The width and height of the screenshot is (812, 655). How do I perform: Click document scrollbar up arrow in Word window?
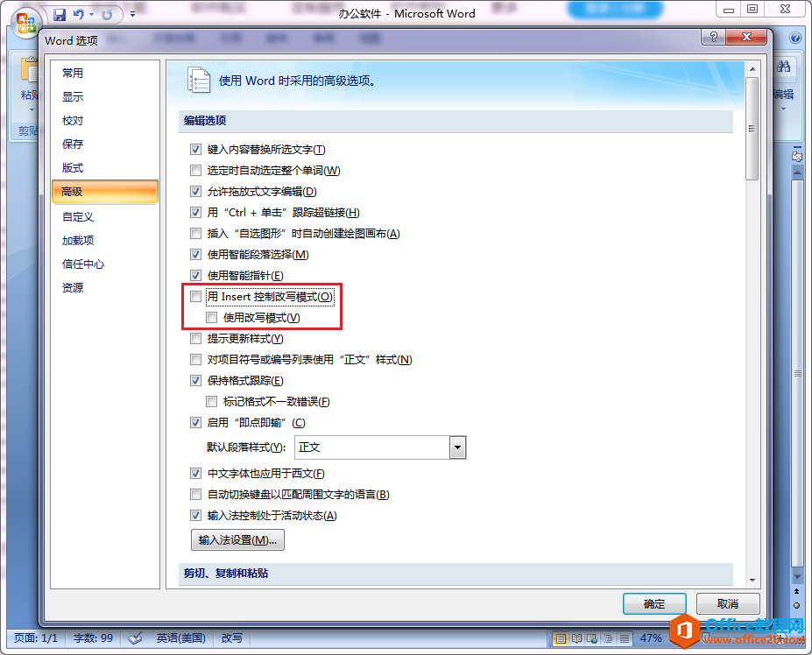pyautogui.click(x=797, y=172)
